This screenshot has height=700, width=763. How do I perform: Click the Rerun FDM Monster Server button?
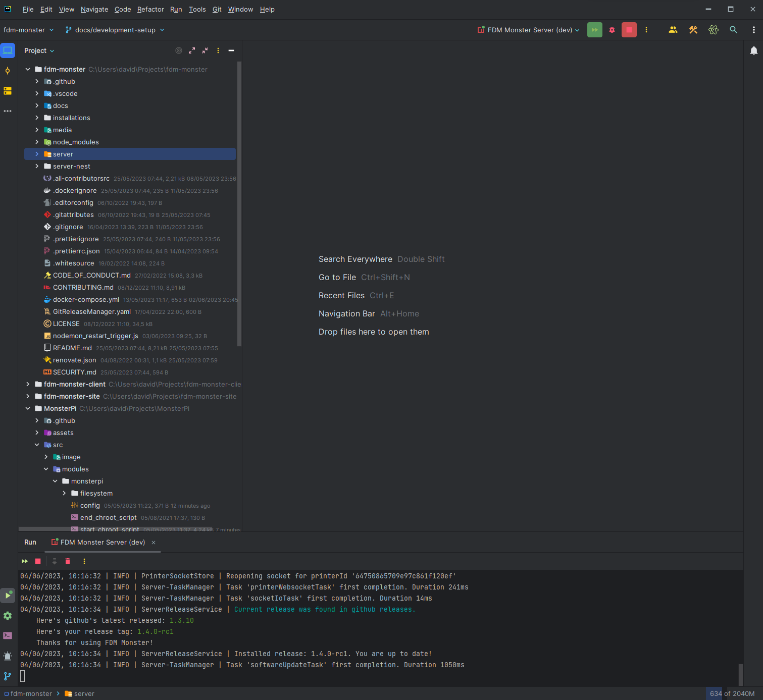(594, 30)
